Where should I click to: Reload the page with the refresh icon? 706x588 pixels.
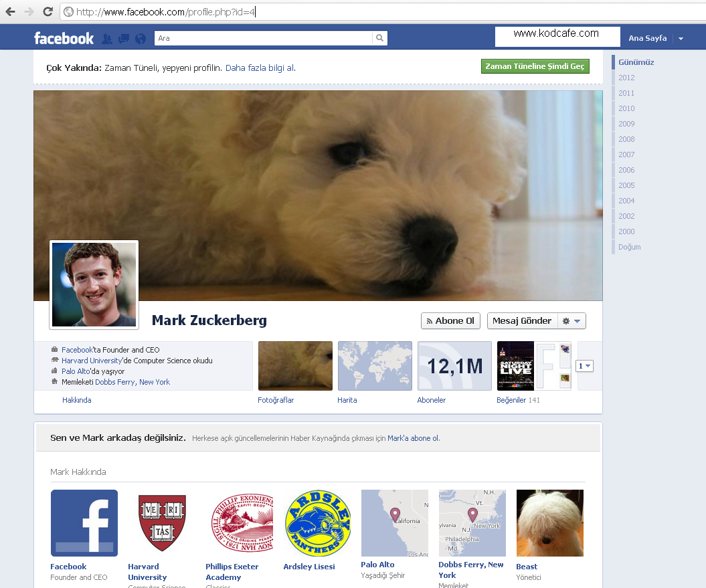[x=48, y=11]
